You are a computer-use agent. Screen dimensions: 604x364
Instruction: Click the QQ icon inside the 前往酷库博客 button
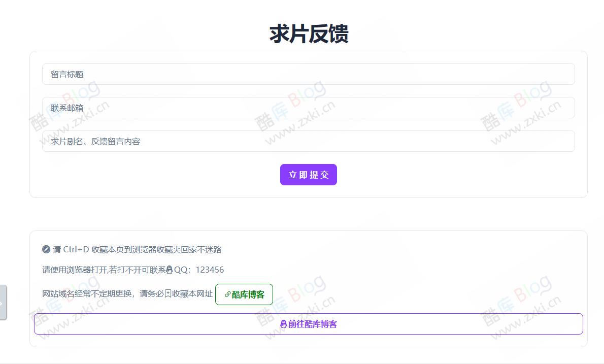point(283,324)
